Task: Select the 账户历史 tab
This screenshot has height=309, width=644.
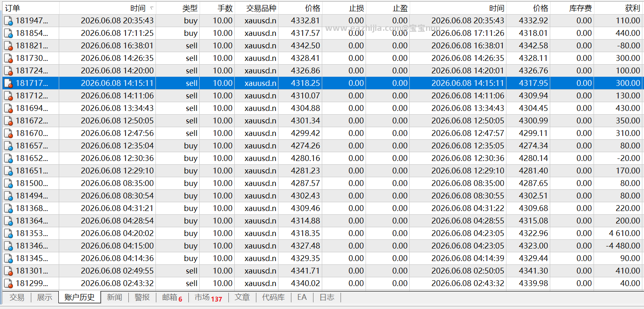Action: coord(80,297)
